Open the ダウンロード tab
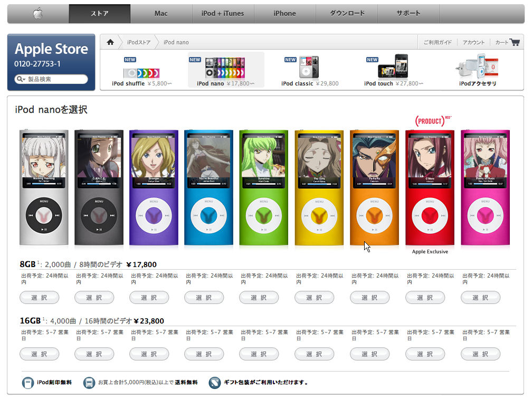 tap(347, 14)
